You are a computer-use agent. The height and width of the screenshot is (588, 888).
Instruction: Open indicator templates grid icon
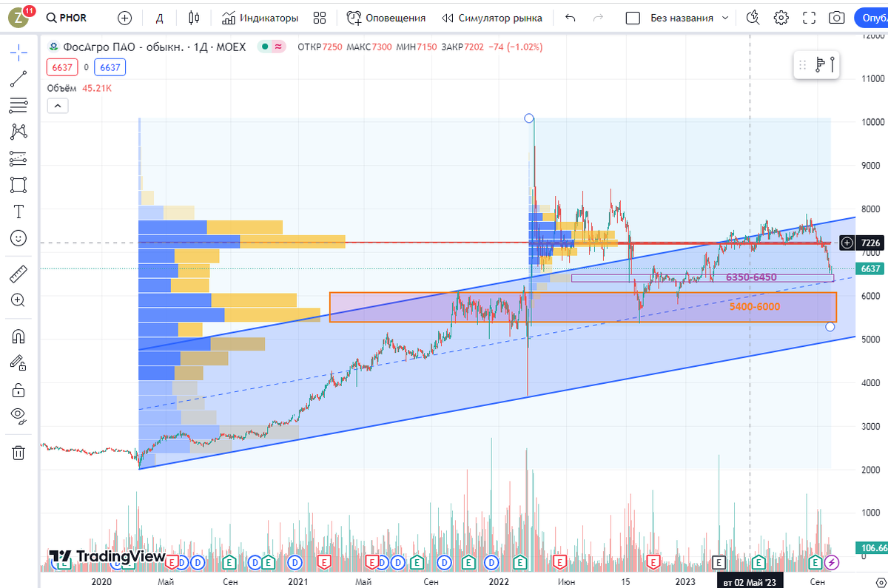320,18
